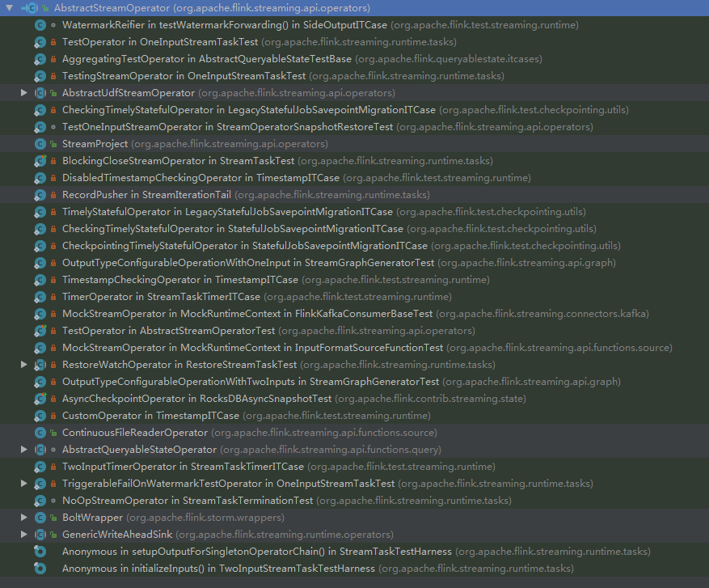Viewport: 709px width, 588px height.
Task: Click public visibility icon beside ContinuousFileReaderOperator
Action: point(53,433)
